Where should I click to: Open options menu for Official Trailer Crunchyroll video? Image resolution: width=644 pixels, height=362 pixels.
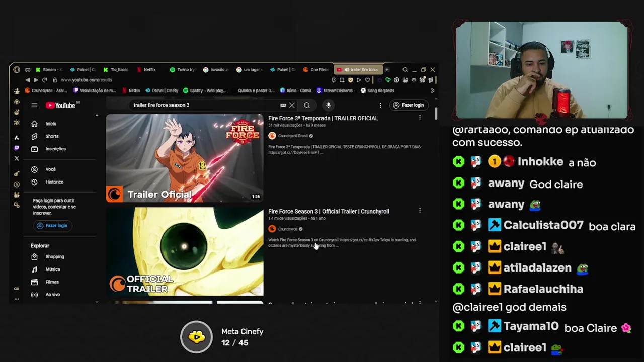(420, 210)
